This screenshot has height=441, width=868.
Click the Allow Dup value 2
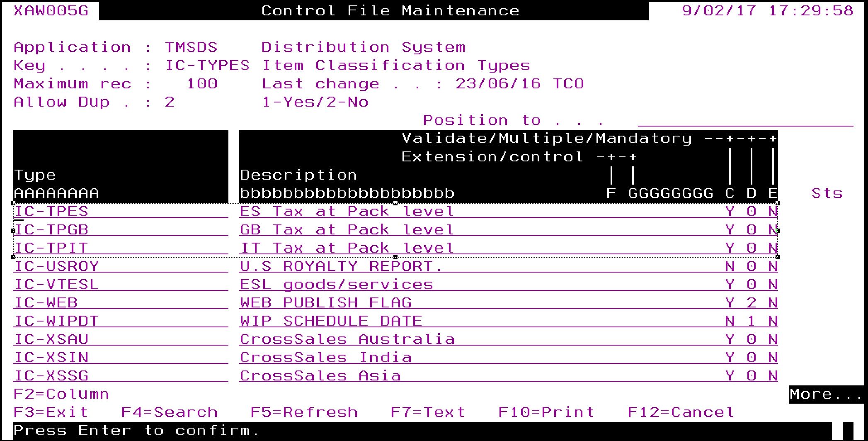(170, 102)
